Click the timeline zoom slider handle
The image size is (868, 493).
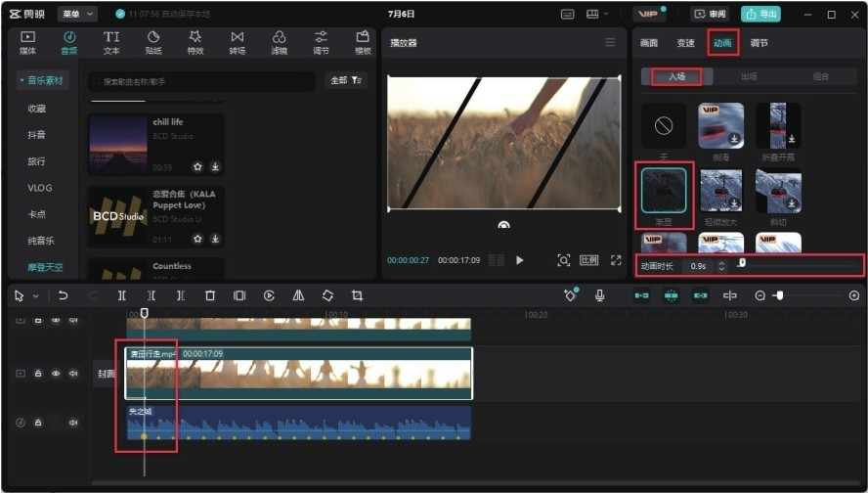click(x=779, y=295)
